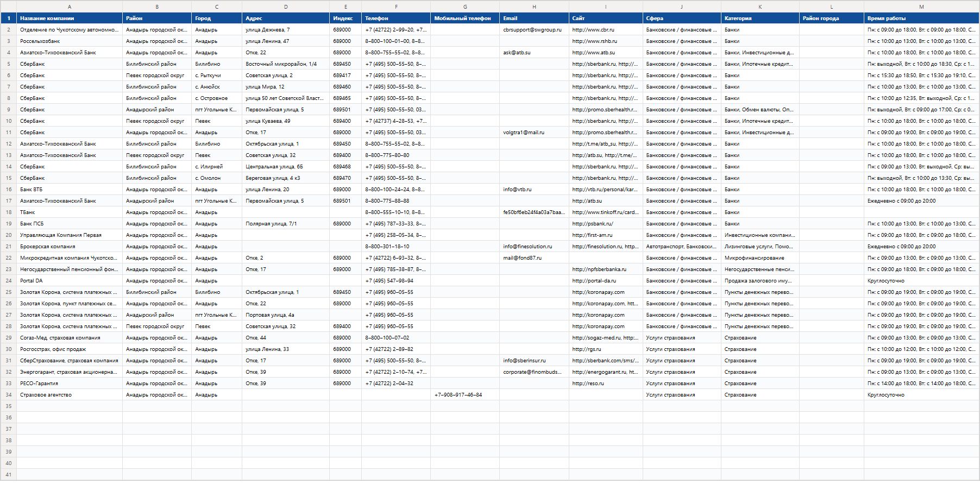This screenshot has height=490, width=980.
Task: Select row 1 by its row number
Action: (x=8, y=18)
